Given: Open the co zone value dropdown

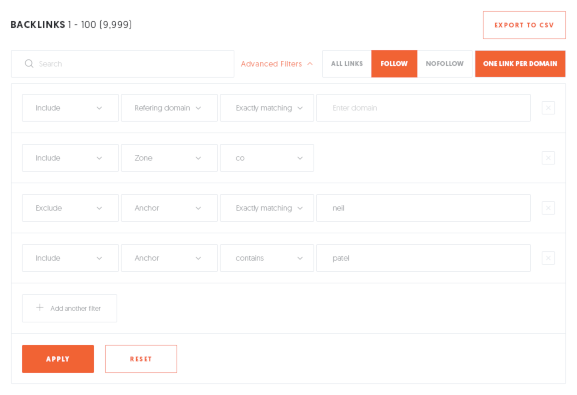Looking at the screenshot, I should [267, 158].
